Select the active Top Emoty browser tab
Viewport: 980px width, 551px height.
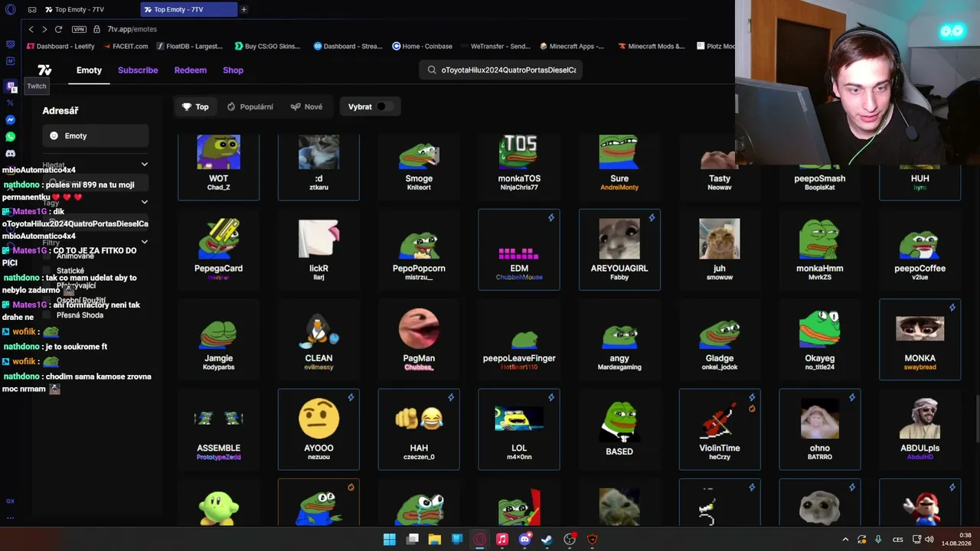click(x=189, y=9)
